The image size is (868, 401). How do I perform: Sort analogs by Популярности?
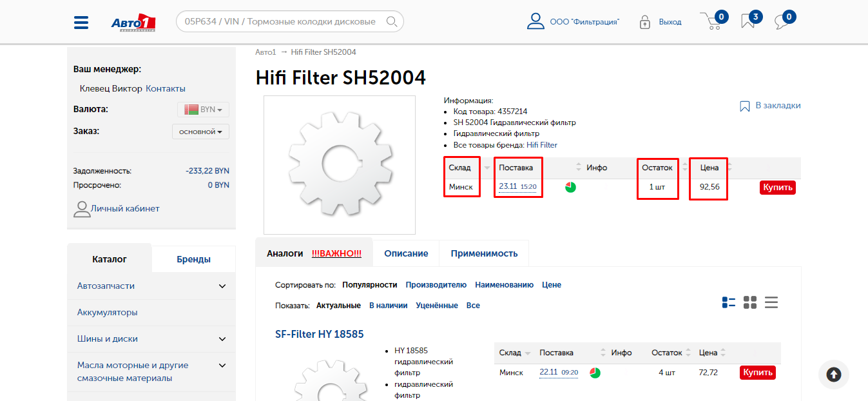pos(370,285)
